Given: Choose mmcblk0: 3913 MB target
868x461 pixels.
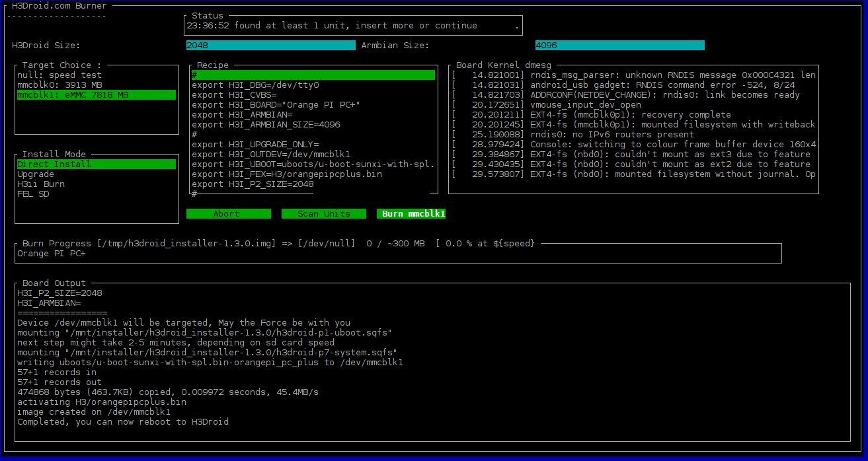Looking at the screenshot, I should pyautogui.click(x=59, y=85).
